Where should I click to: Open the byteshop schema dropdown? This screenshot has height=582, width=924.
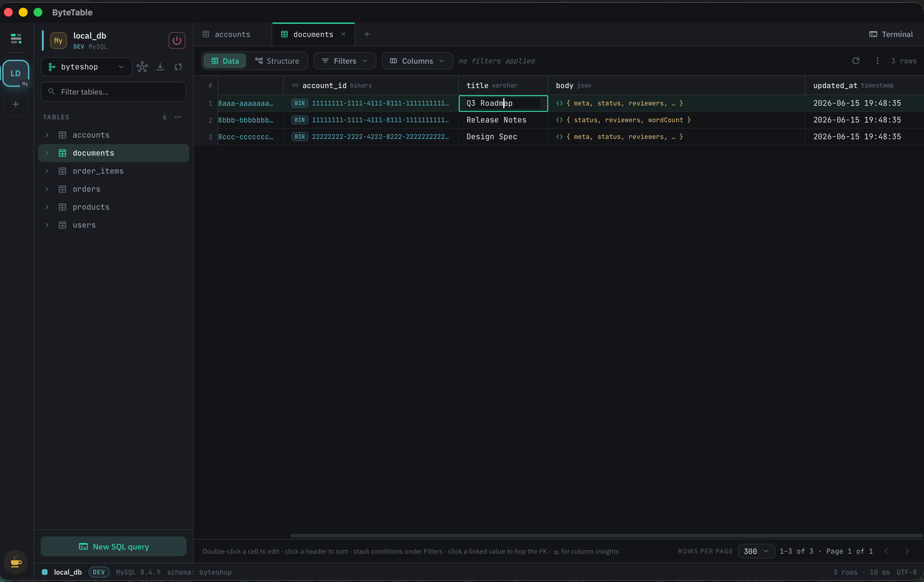coord(86,67)
